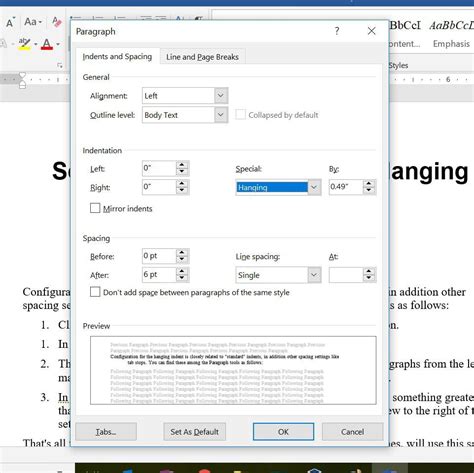Confirm the dialog with OK

283,432
